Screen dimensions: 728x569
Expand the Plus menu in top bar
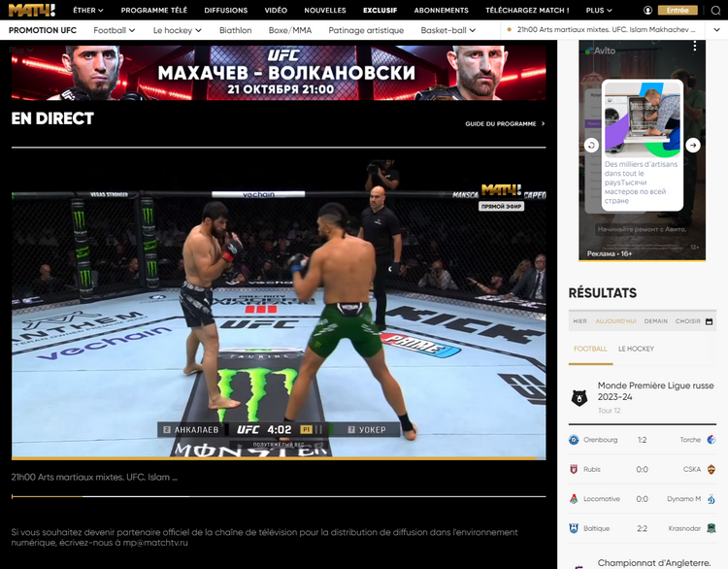[x=599, y=11]
